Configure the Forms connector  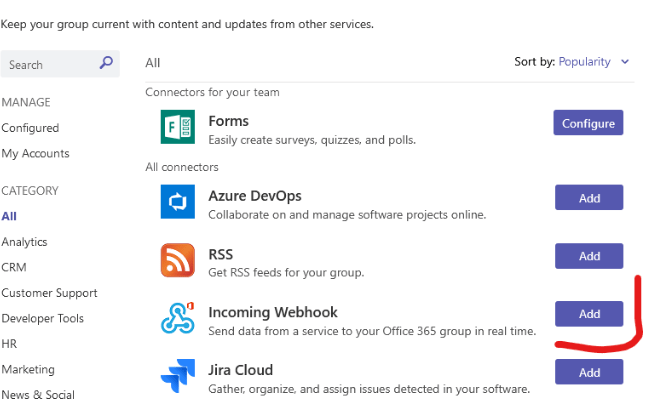tap(588, 124)
